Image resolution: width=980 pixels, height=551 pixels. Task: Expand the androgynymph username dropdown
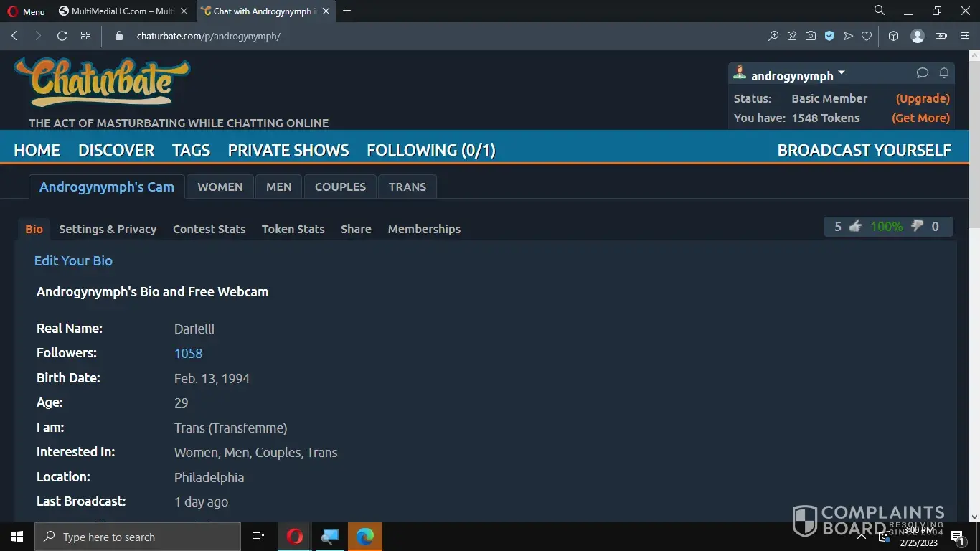(842, 73)
